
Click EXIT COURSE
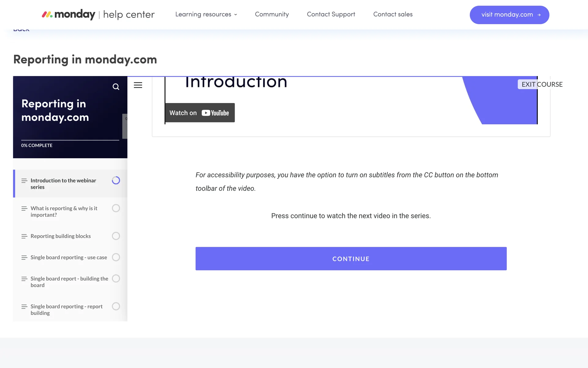(x=542, y=84)
